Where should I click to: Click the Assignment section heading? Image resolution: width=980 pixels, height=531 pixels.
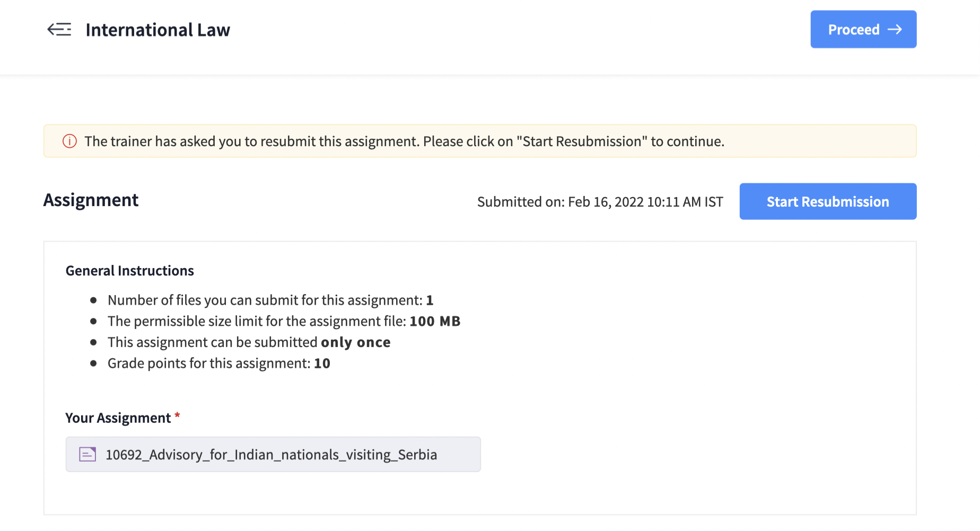[x=91, y=200]
